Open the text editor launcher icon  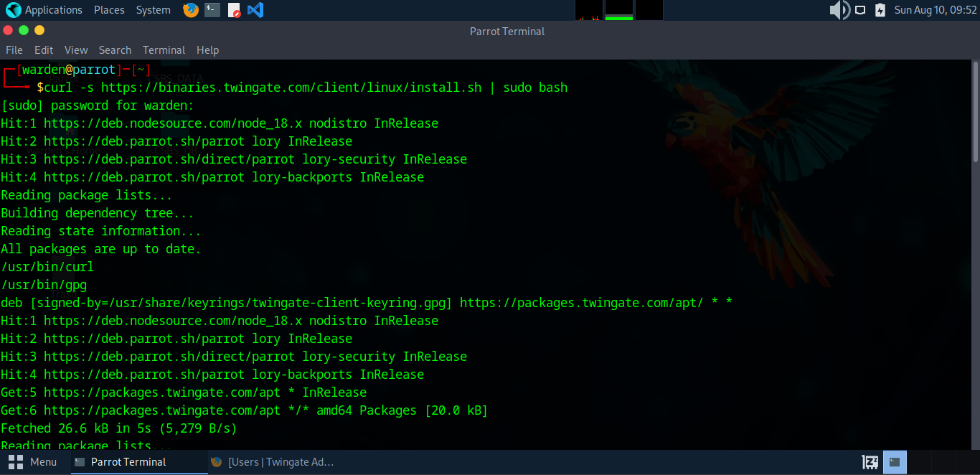pos(234,10)
